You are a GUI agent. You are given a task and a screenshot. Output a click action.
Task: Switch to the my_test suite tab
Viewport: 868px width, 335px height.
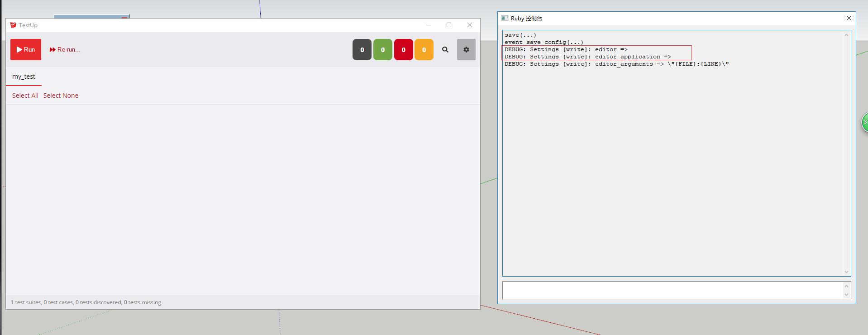[x=24, y=77]
